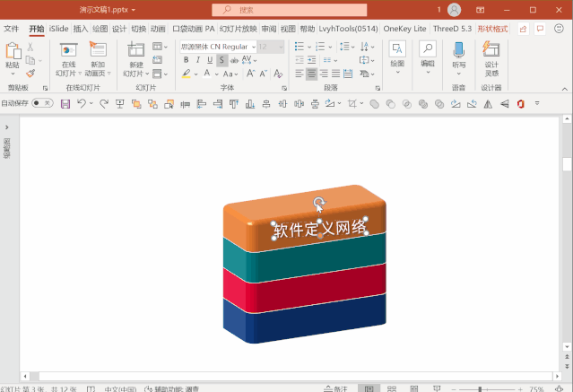Click the Paste (粘贴) clipboard icon
Viewport: 573px width, 392px height.
[13, 50]
